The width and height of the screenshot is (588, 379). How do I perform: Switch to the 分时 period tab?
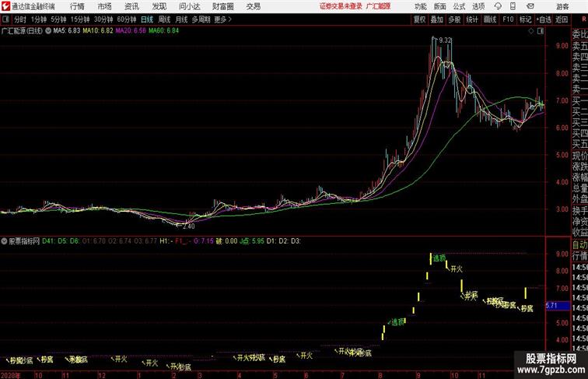click(x=20, y=19)
